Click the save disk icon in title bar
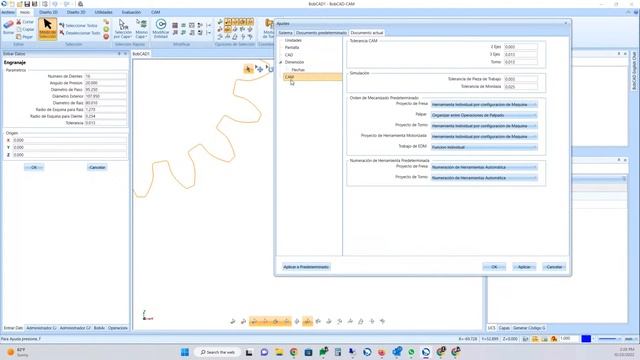 tap(27, 4)
